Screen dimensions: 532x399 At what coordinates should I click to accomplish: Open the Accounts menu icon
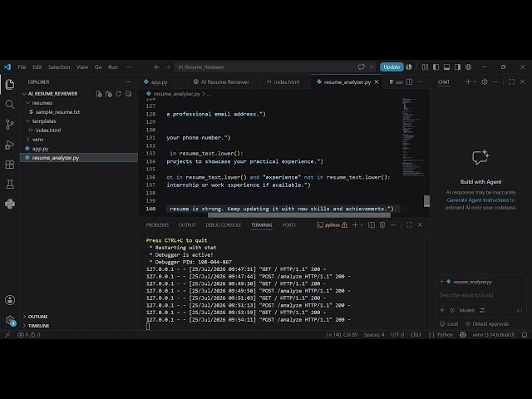pos(10,300)
